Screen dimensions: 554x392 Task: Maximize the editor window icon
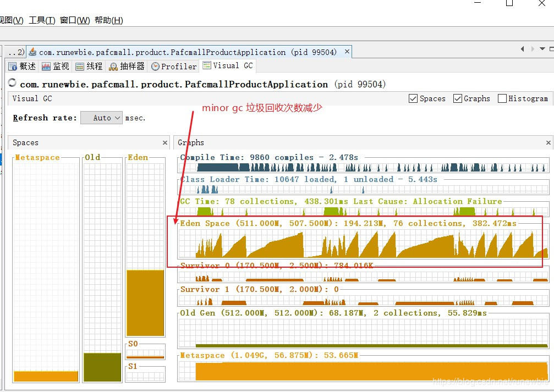click(x=552, y=49)
